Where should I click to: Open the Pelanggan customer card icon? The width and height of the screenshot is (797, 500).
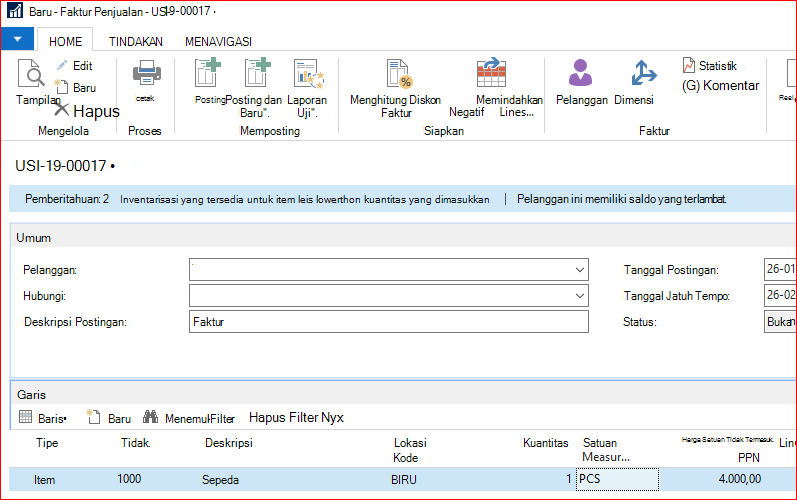580,72
